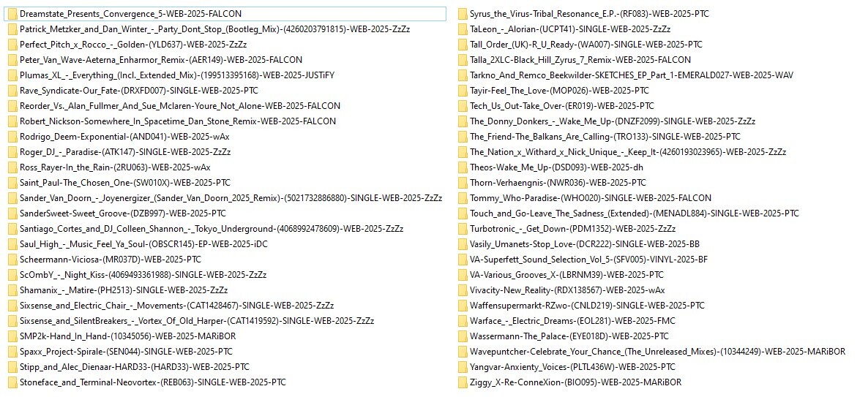Select Stoneface_and_Terminal-Neovortex folder name
Screen dimensions: 868x397
coord(152,382)
